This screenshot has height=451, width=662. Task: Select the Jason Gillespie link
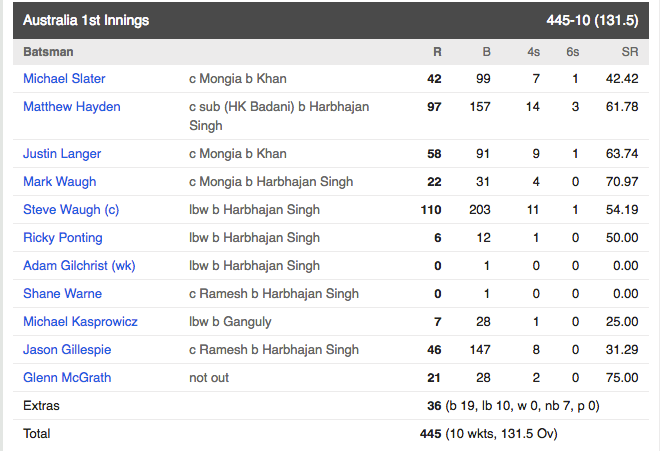(x=67, y=350)
